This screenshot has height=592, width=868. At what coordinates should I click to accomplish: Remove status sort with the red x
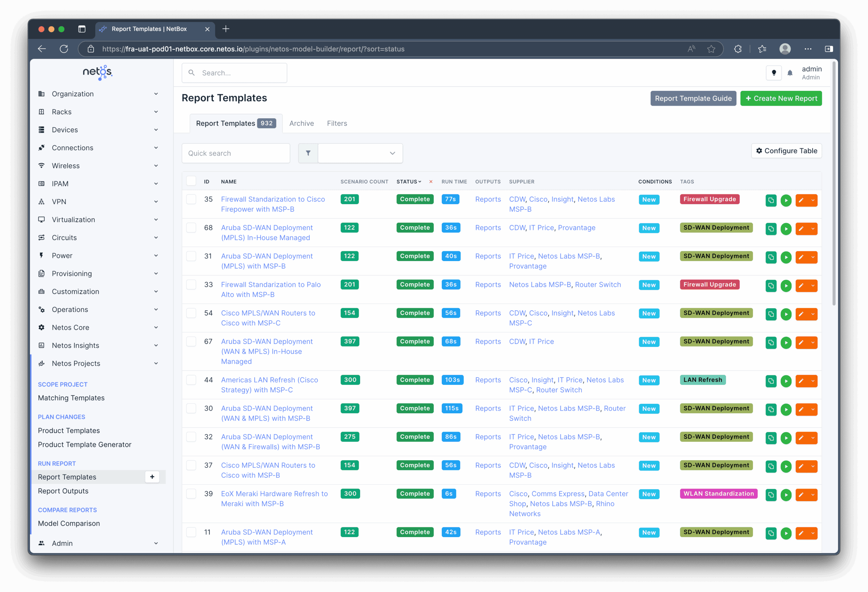point(431,181)
